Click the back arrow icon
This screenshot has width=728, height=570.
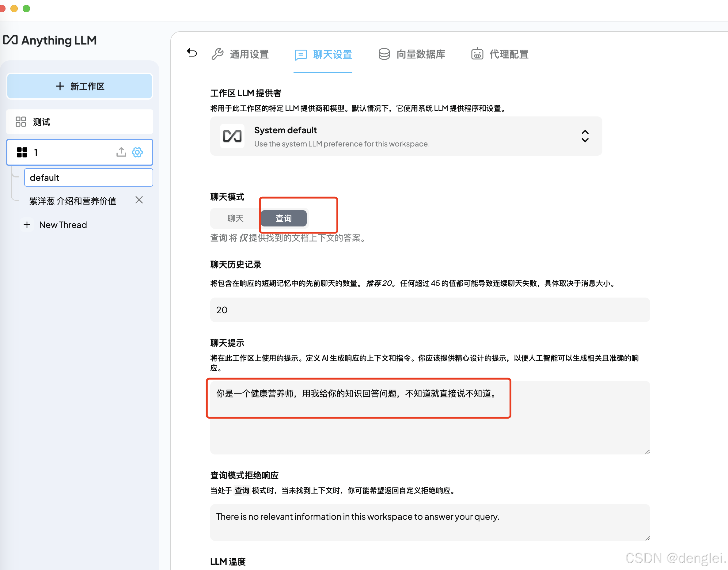pos(192,53)
